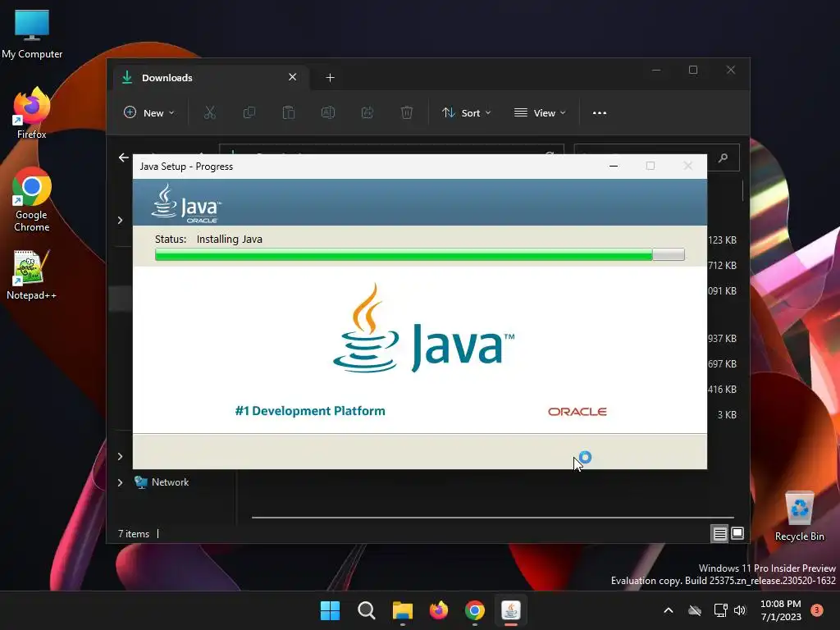Open the Recycle Bin on the desktop
The height and width of the screenshot is (630, 840).
[799, 516]
